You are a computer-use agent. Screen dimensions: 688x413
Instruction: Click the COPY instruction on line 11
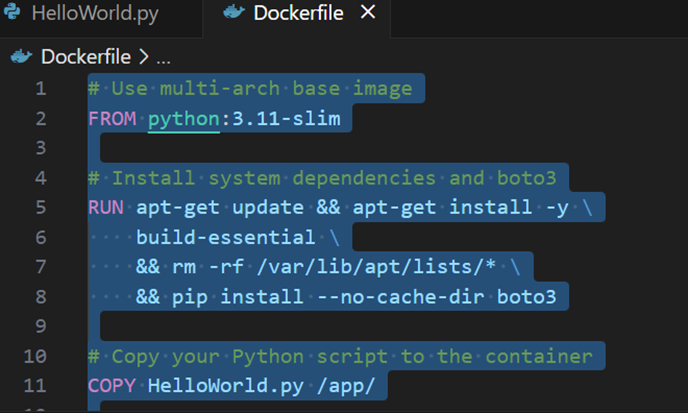coord(112,386)
